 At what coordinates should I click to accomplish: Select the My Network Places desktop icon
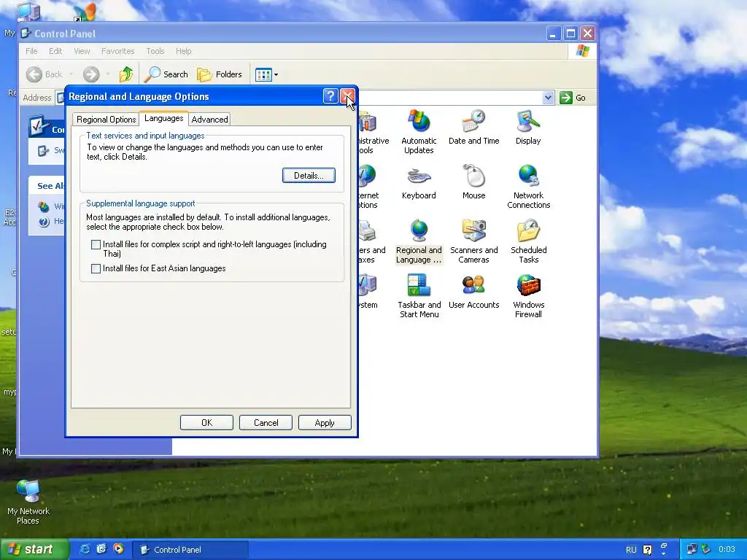[x=28, y=502]
